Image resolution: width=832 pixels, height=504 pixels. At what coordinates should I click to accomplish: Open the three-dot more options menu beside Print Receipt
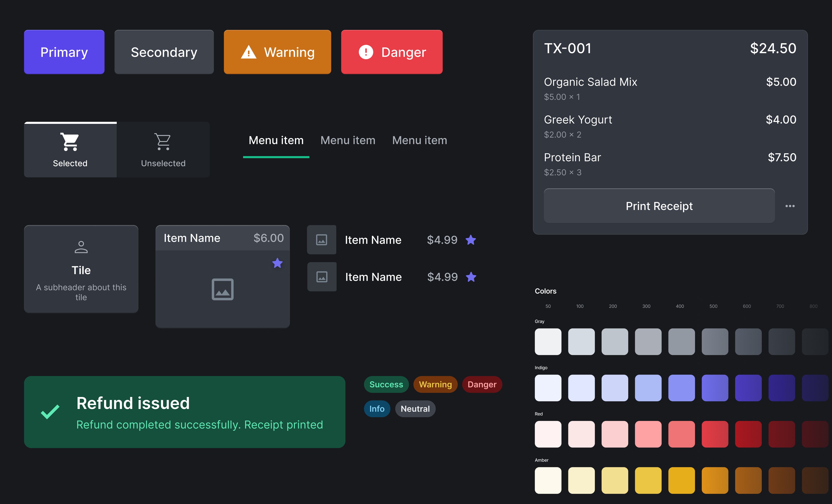tap(790, 206)
